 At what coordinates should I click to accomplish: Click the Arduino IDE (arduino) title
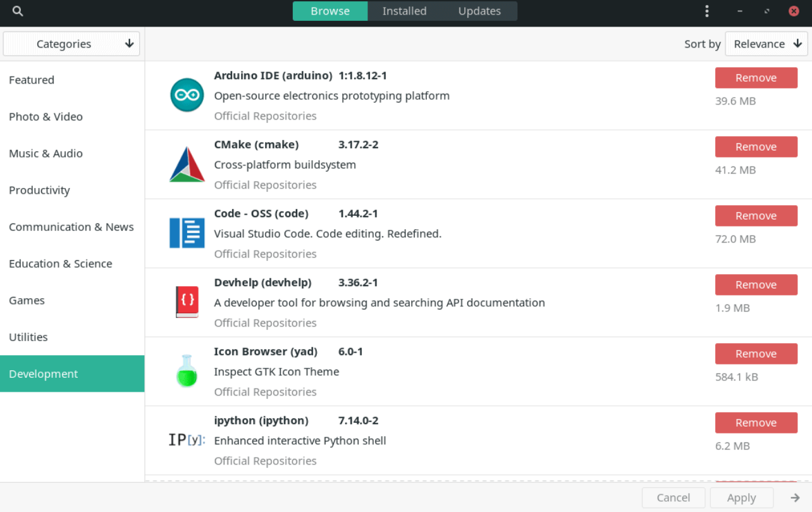(x=273, y=75)
